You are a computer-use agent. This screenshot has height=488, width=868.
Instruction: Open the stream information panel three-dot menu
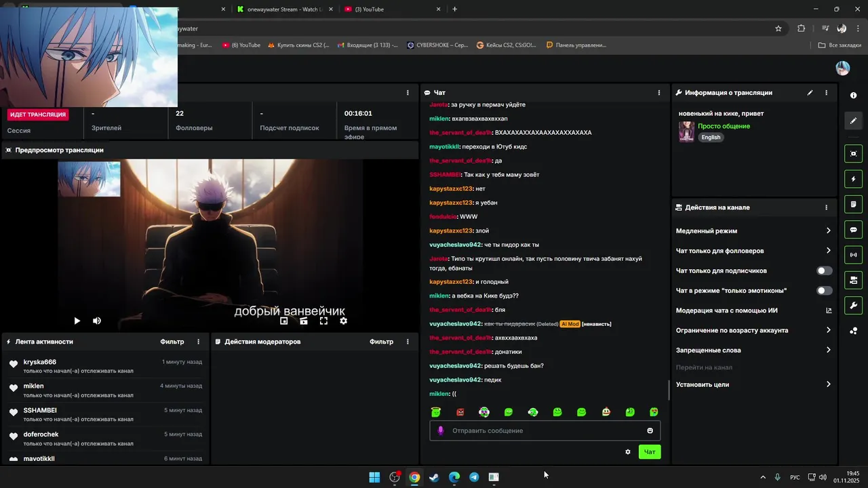(826, 93)
